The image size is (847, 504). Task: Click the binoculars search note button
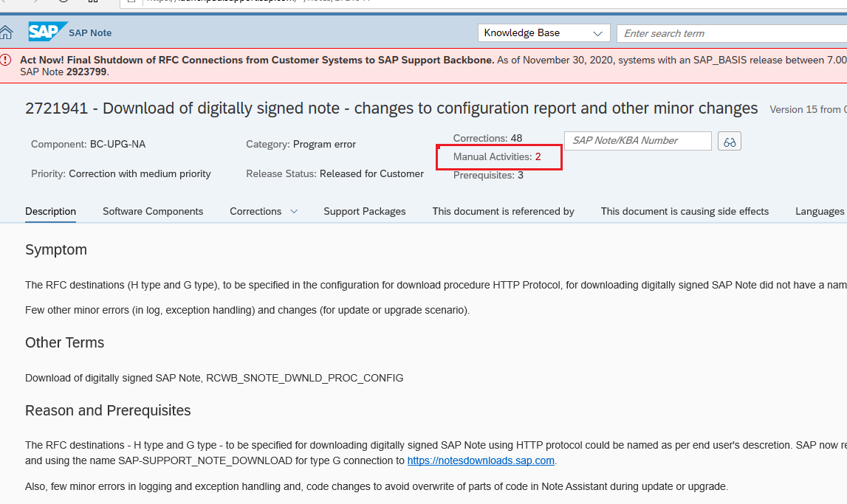point(730,142)
